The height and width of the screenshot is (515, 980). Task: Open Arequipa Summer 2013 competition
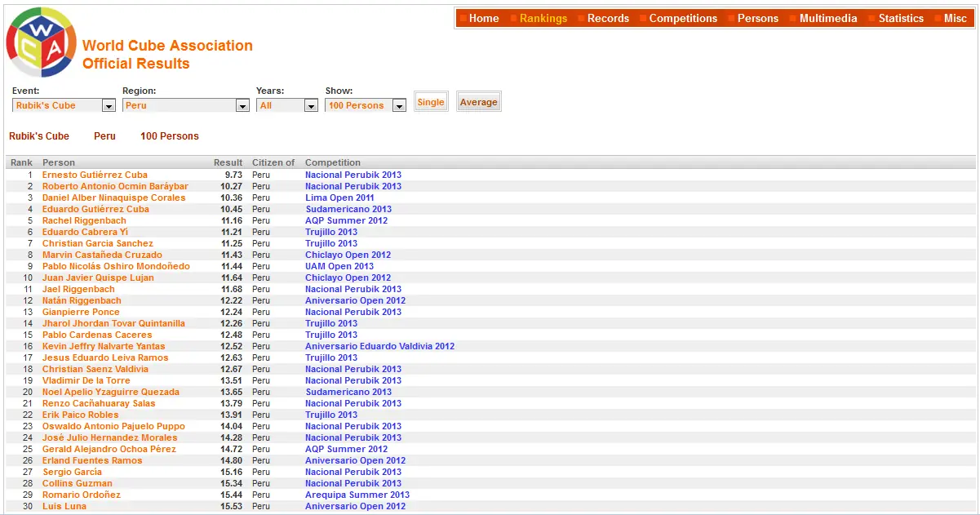(357, 495)
